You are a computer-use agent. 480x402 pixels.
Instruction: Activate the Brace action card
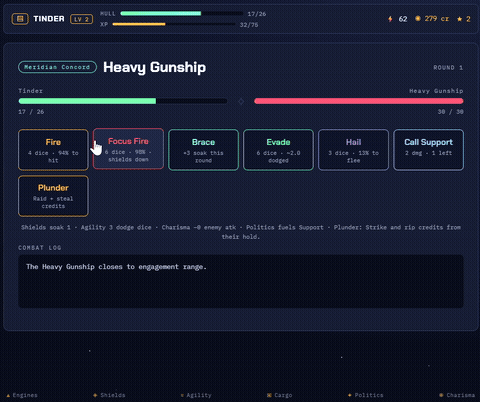click(203, 150)
